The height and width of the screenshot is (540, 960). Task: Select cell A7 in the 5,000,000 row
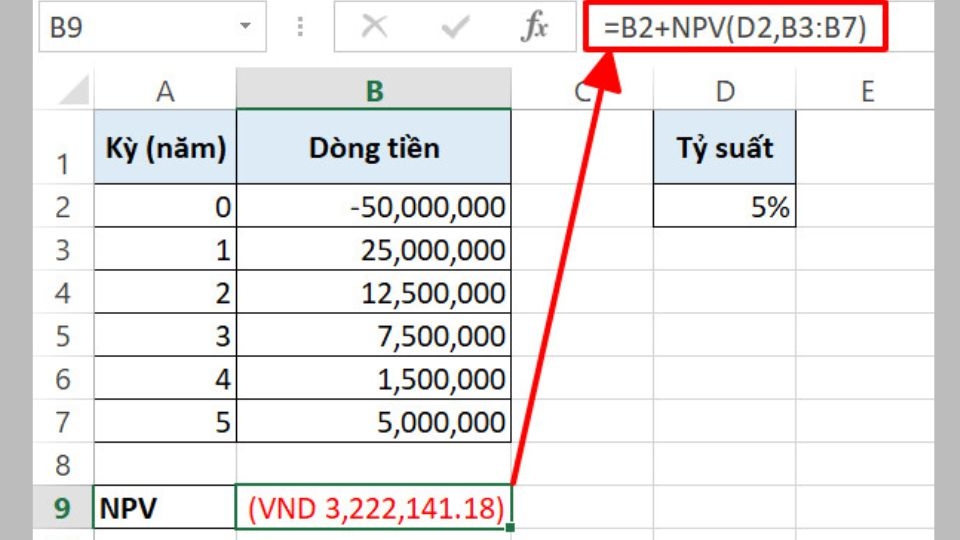tap(165, 421)
